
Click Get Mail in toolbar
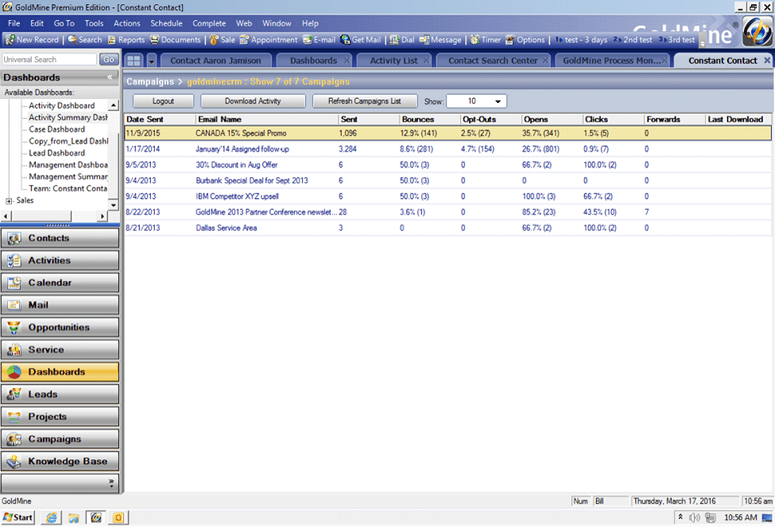[361, 40]
